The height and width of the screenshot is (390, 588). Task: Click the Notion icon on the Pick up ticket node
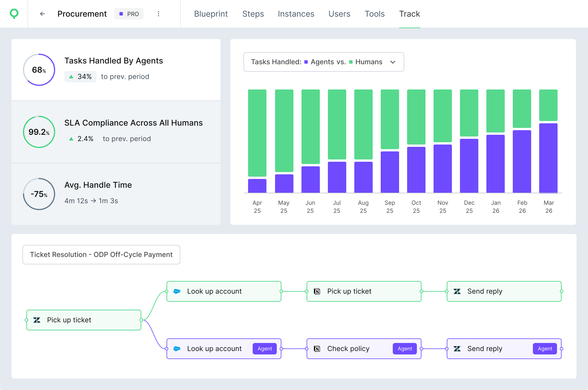318,291
